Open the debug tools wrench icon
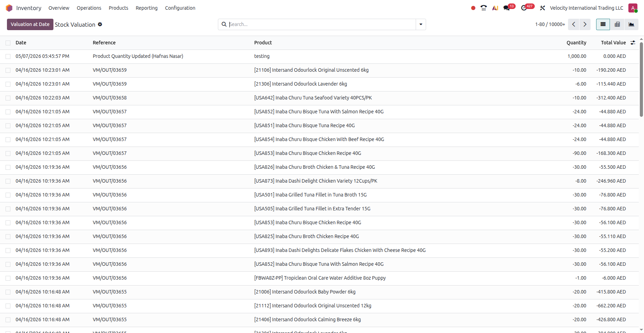 click(543, 8)
